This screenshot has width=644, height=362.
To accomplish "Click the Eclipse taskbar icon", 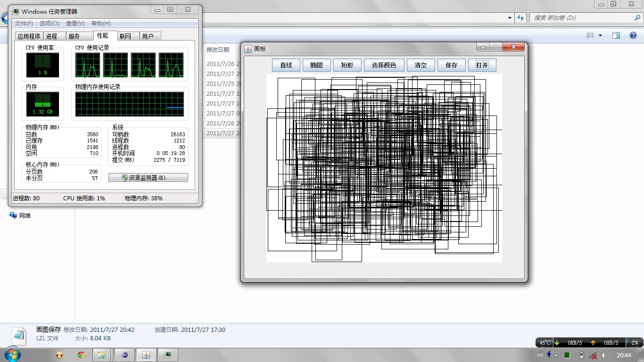I will pos(124,355).
